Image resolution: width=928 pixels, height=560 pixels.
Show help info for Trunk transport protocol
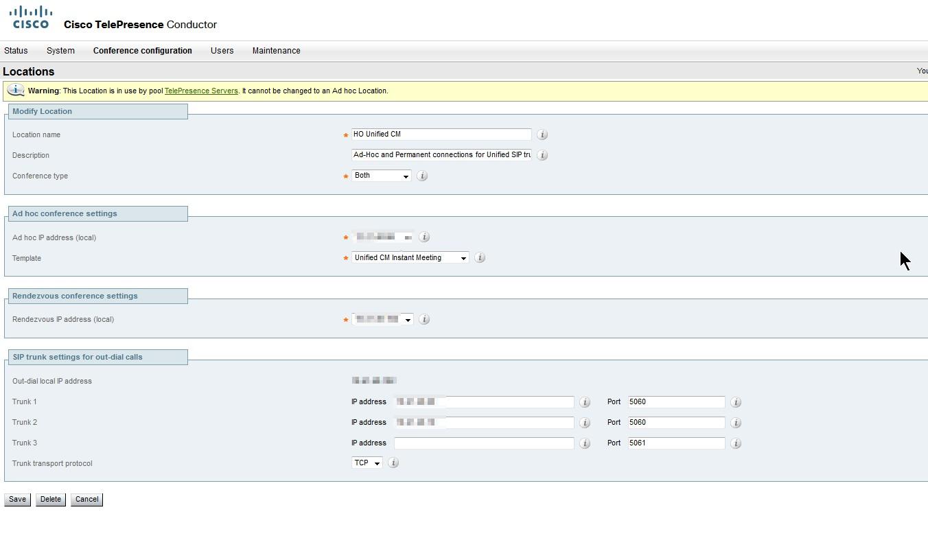[x=393, y=463]
